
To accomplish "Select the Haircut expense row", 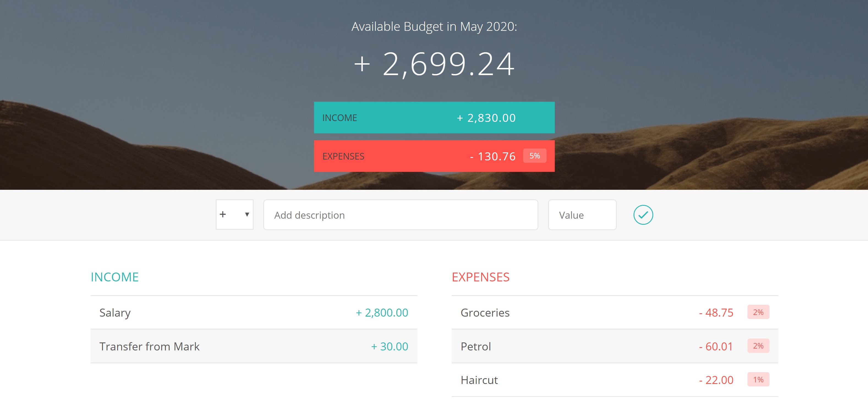I will [x=615, y=380].
